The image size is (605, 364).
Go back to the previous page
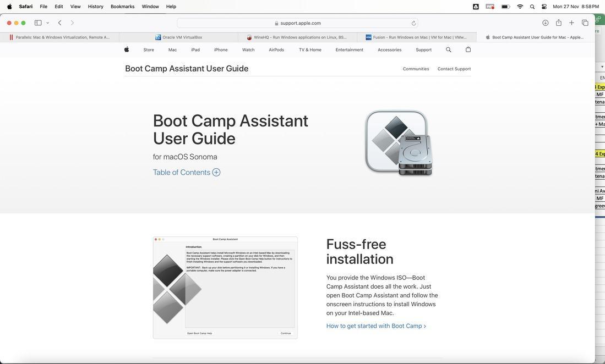click(x=60, y=23)
